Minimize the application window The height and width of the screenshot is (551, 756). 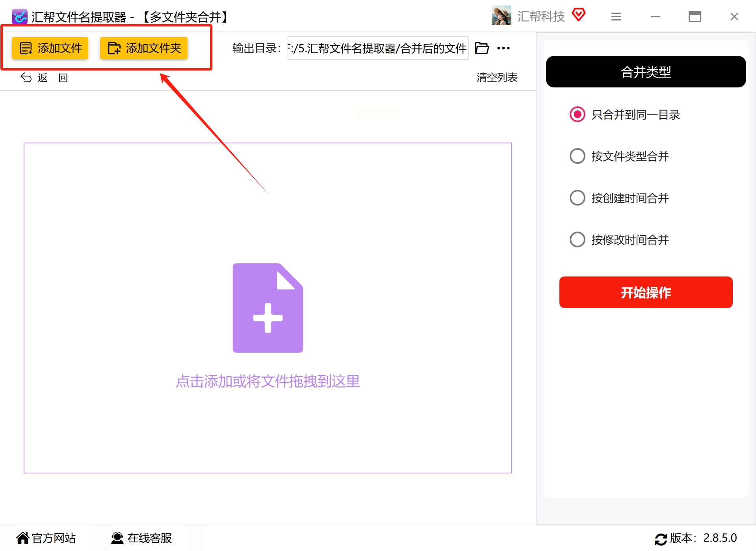pyautogui.click(x=656, y=17)
